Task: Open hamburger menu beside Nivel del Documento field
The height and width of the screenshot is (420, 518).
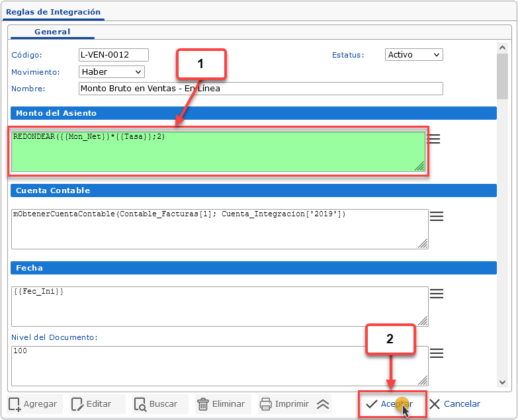Action: tap(437, 354)
